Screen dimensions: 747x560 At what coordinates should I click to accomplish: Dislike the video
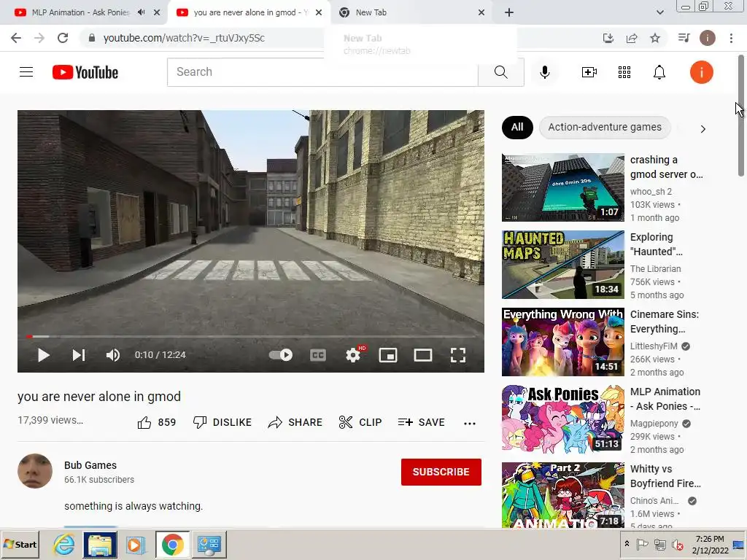[222, 422]
